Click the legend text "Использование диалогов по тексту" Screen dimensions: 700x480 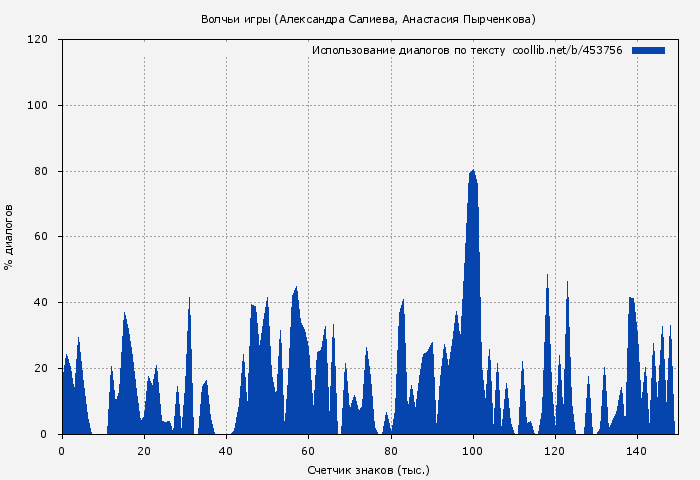408,50
